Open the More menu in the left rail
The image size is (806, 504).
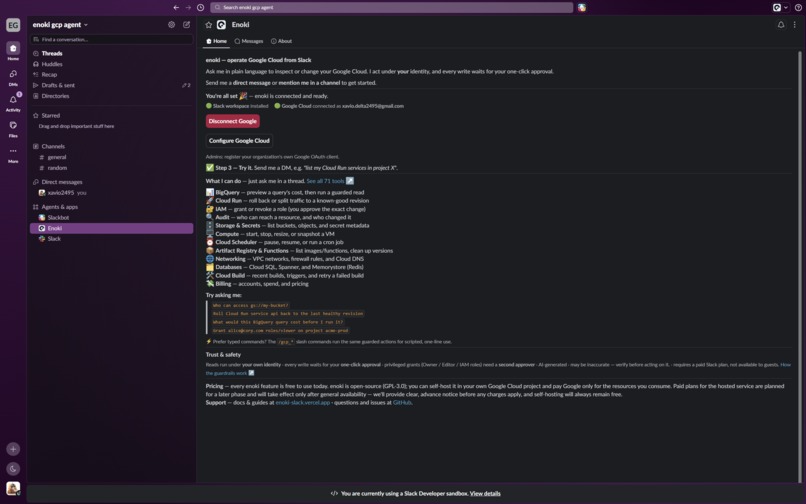13,154
